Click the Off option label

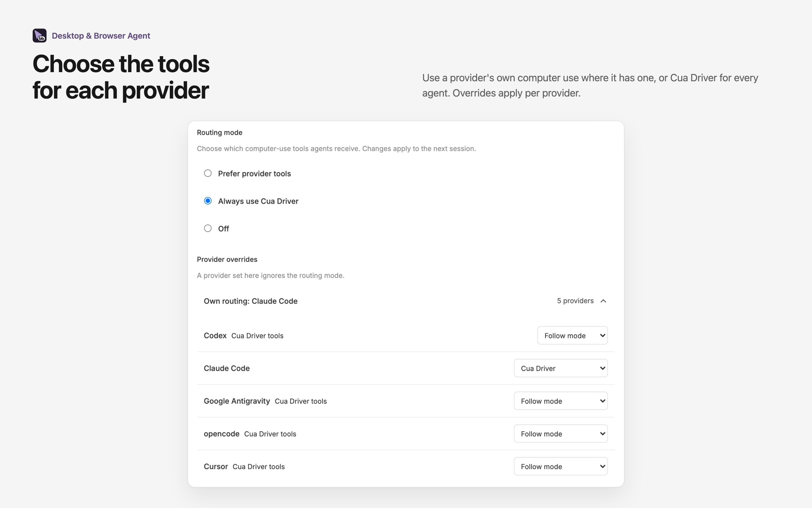(x=224, y=229)
